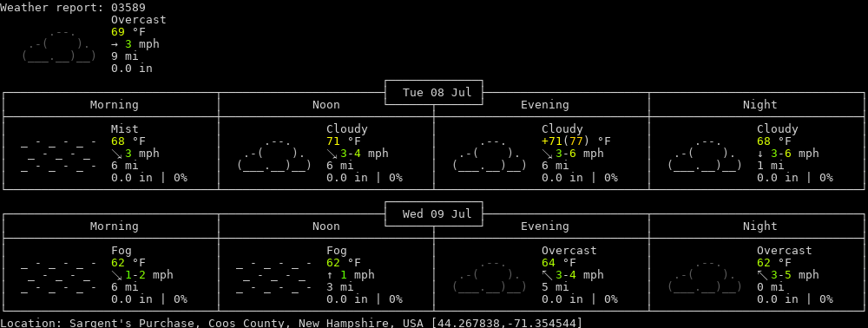Click Tuesday's Morning column header
Viewport: 868px width, 328px height.
click(x=115, y=104)
